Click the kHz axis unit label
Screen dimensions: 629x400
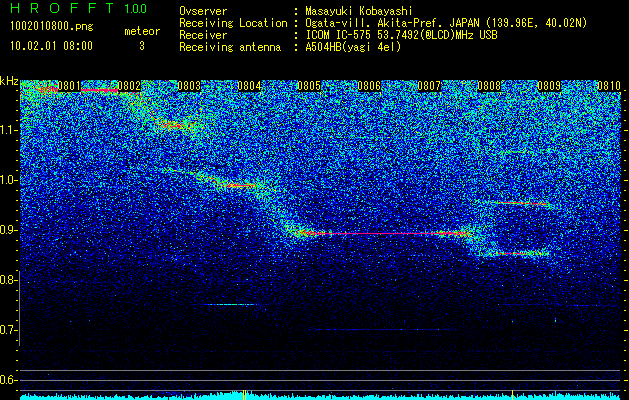tap(9, 81)
